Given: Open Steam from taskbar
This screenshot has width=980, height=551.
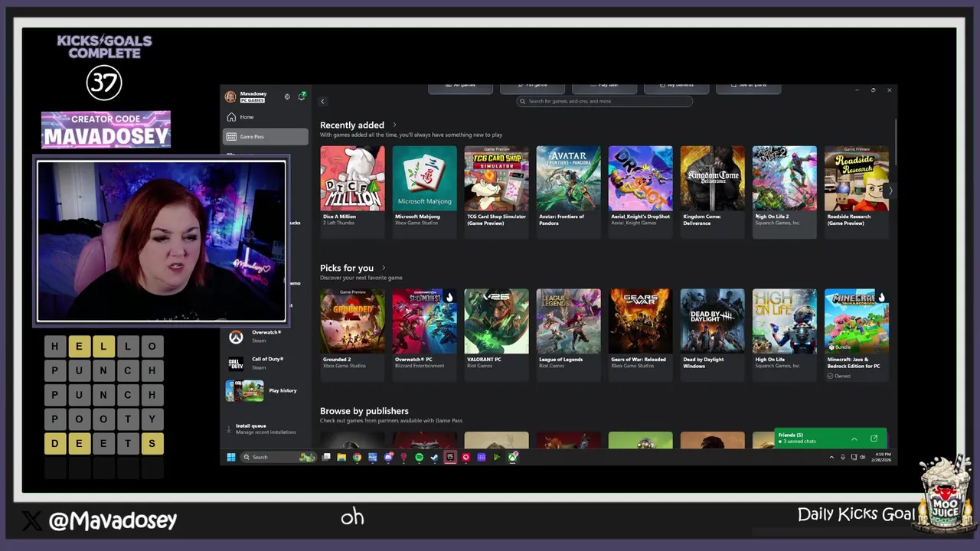Looking at the screenshot, I should pos(435,457).
